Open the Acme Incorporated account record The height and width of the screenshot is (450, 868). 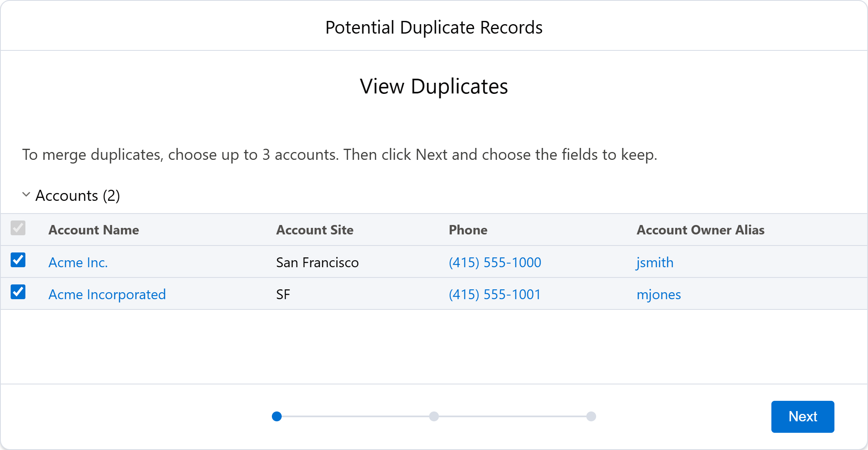click(107, 294)
